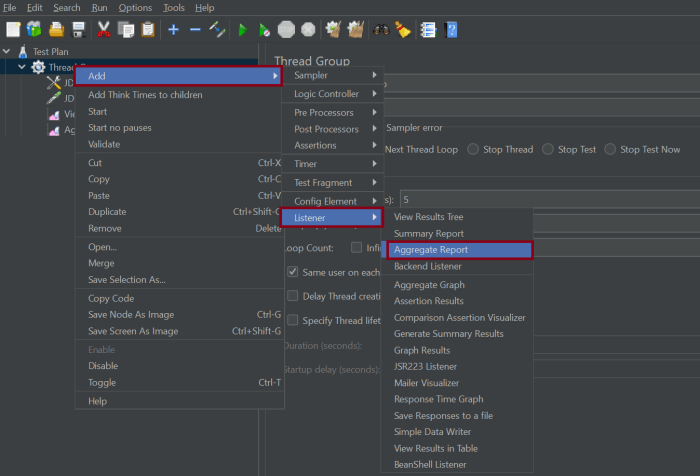This screenshot has height=476, width=700.
Task: Tick the Delay Thread creation checkbox
Action: pos(293,296)
